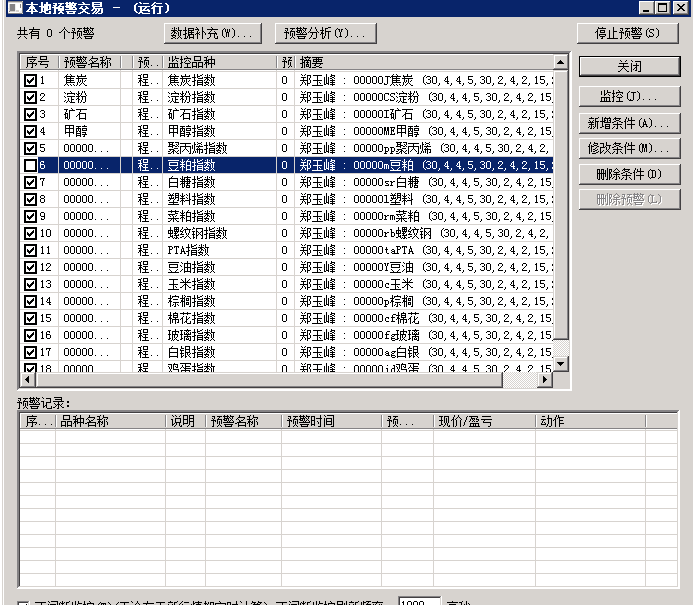Toggle the checkbox for row 11 PTA指数
The image size is (693, 605).
30,250
